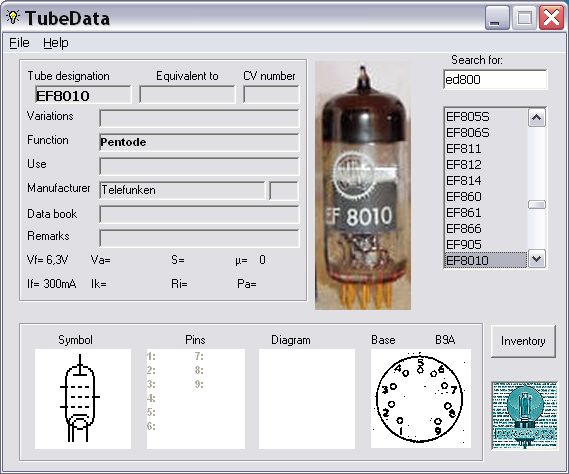Click the Manufacturer field showing Telefunken
The image size is (569, 474).
(182, 190)
